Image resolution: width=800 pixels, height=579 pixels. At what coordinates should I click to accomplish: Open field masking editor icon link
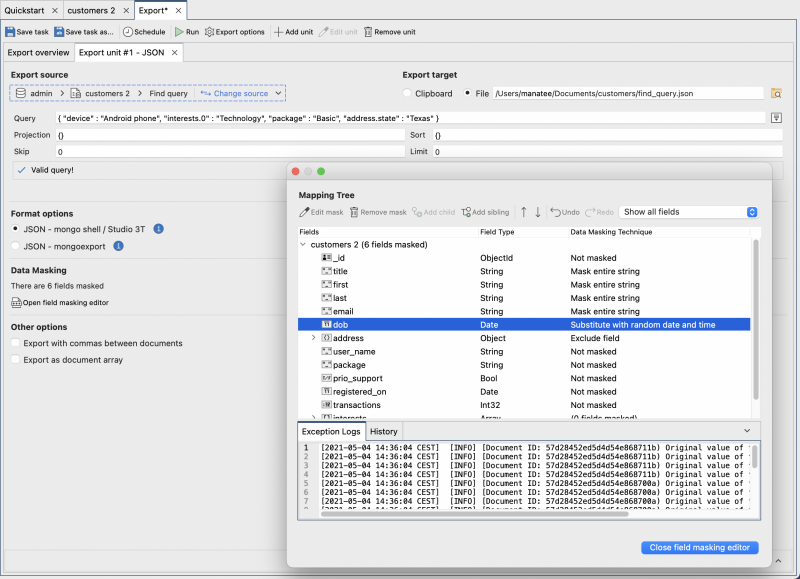[16, 303]
